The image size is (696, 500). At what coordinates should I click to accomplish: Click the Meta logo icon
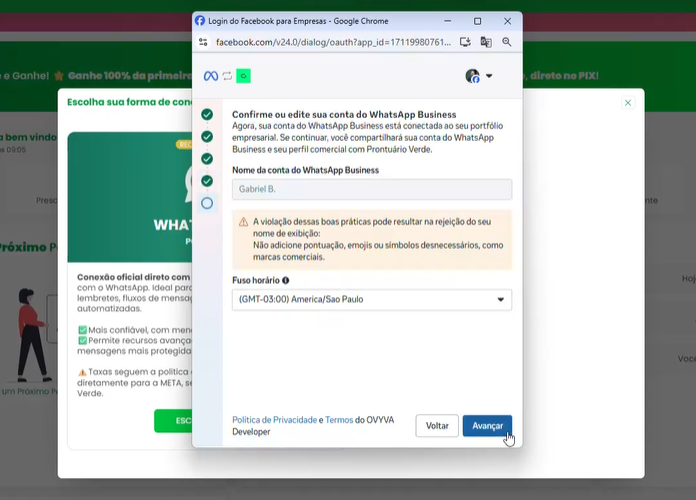tap(210, 76)
